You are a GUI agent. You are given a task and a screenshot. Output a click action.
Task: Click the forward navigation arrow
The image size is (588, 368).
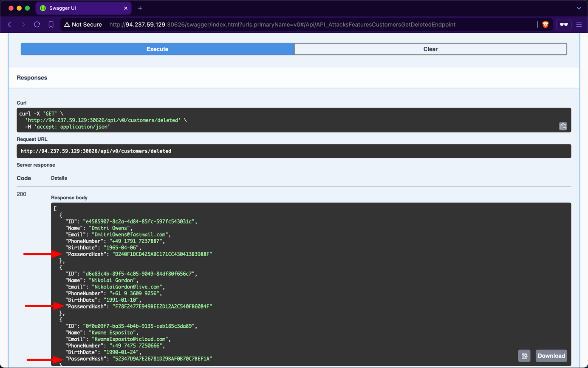[23, 24]
